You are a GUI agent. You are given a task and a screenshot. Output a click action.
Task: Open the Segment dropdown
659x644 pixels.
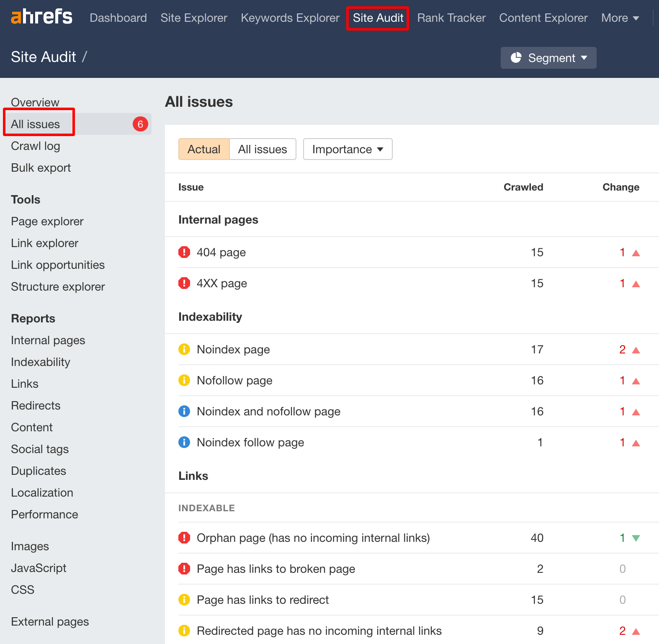548,58
